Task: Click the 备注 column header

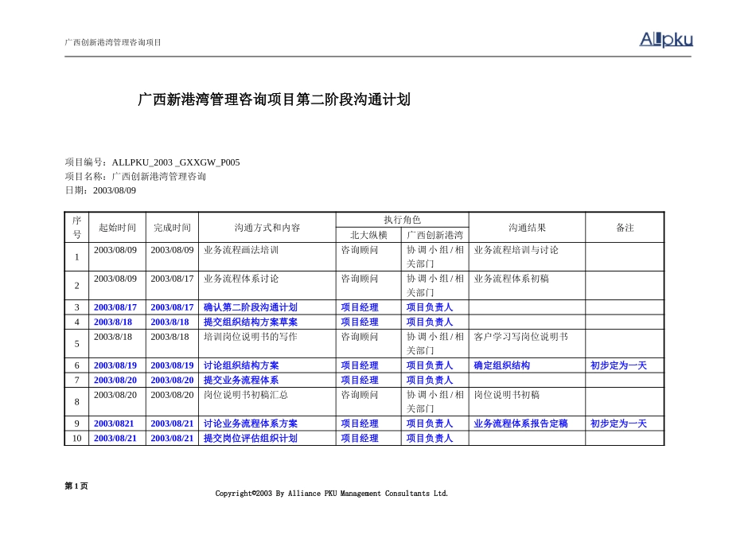Action: (x=625, y=228)
